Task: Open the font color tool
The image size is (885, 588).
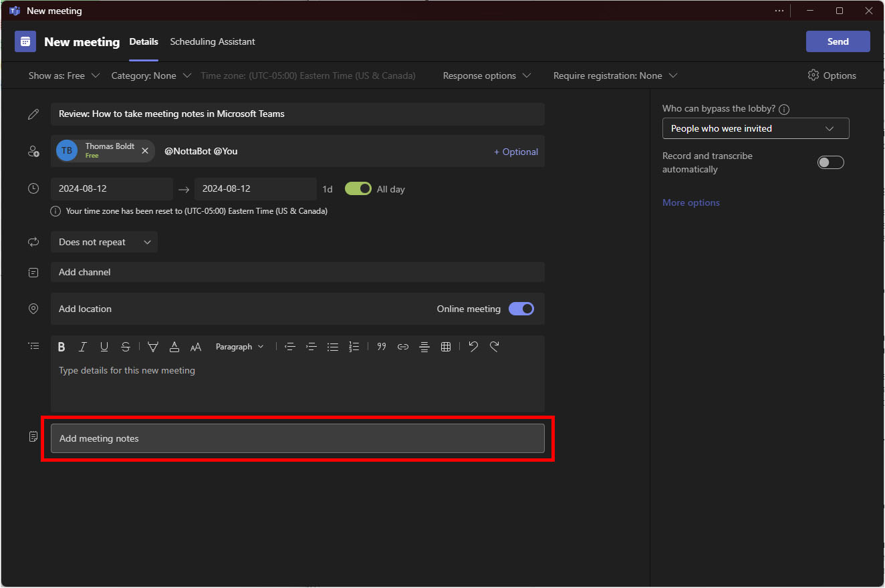Action: click(x=174, y=347)
